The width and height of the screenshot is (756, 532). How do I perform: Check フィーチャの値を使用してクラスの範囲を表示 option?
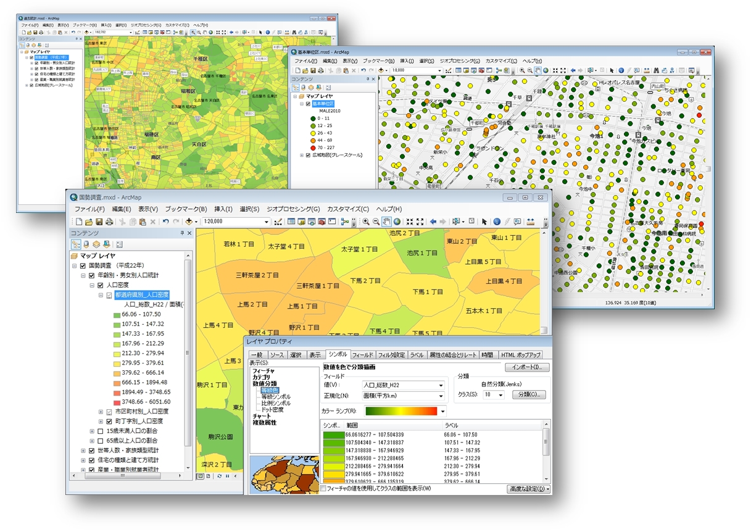point(323,488)
